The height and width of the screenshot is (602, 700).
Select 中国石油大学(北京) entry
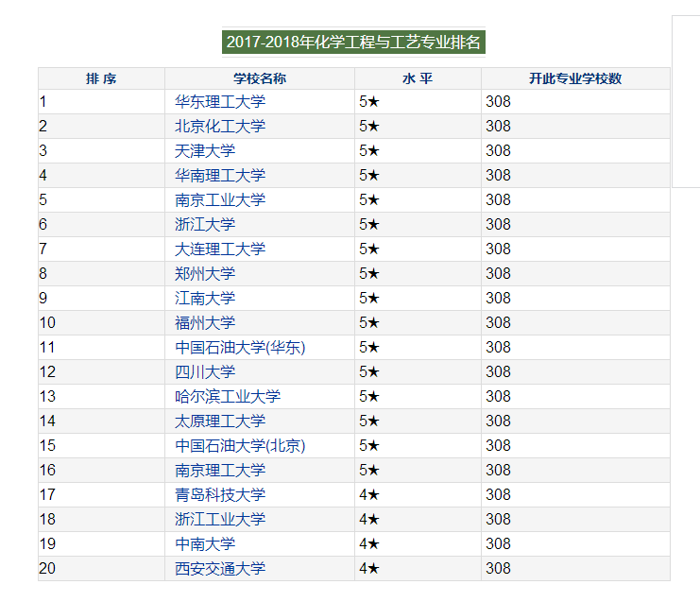pyautogui.click(x=240, y=445)
